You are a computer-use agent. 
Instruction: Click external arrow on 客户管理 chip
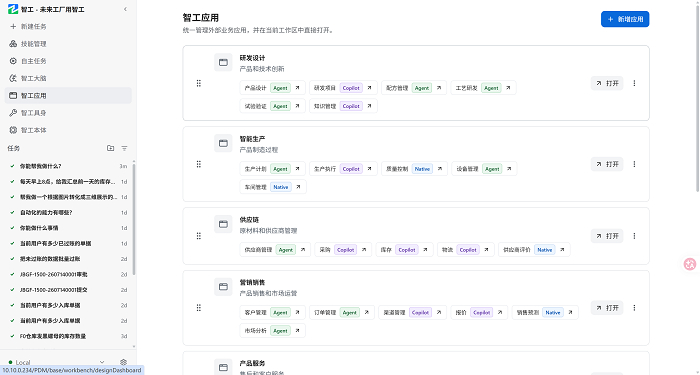click(297, 312)
